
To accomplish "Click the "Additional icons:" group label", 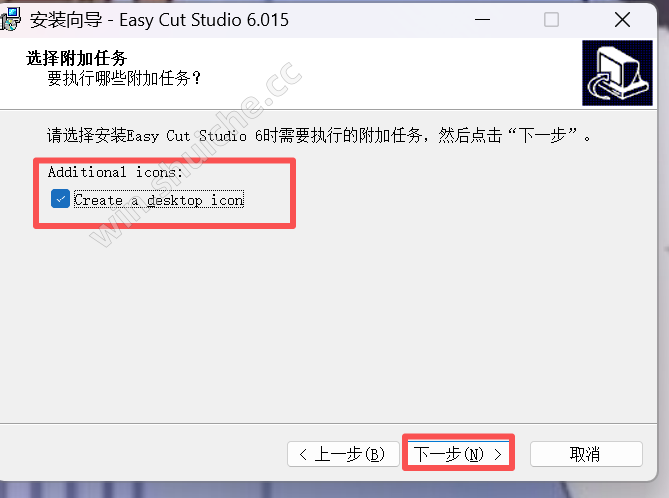I will coord(115,172).
